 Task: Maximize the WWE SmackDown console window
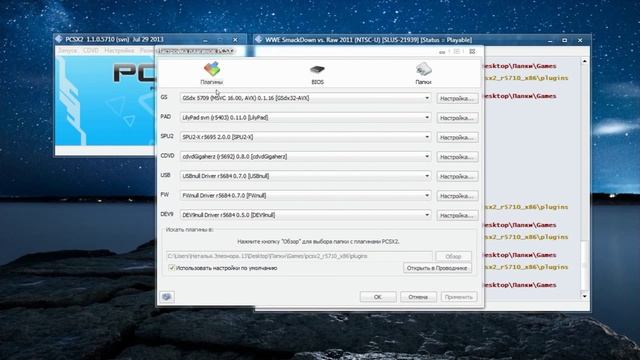[564, 40]
